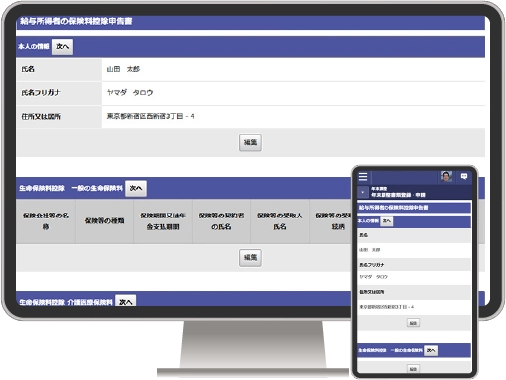Screen dimensions: 506x380
Task: Click the 氏名フリガナ label on the desktop
Action: [x=41, y=93]
